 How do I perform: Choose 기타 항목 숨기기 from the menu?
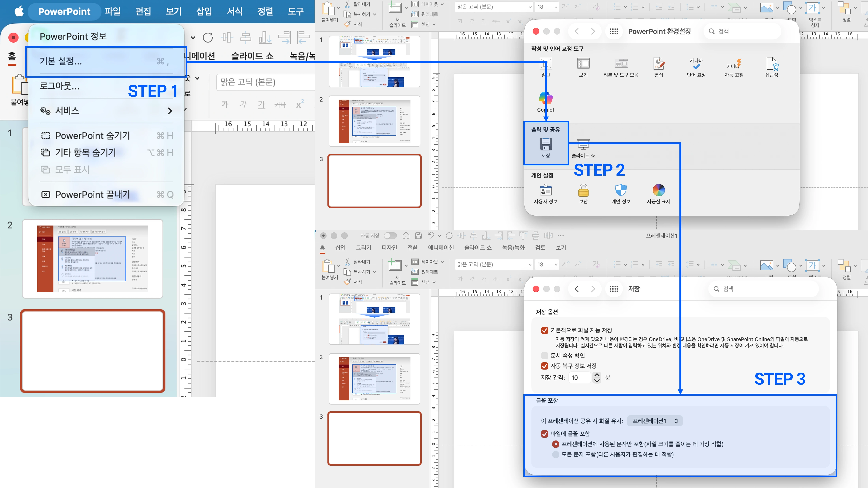click(107, 153)
